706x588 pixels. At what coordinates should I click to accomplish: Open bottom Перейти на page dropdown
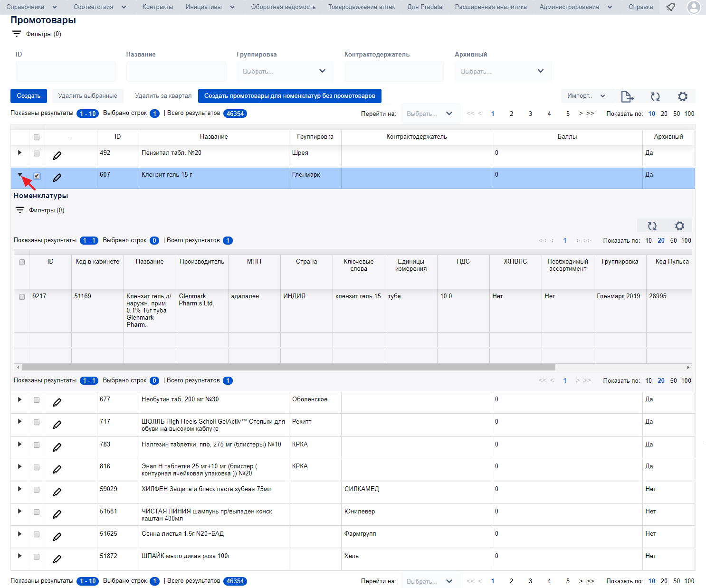[x=430, y=581]
